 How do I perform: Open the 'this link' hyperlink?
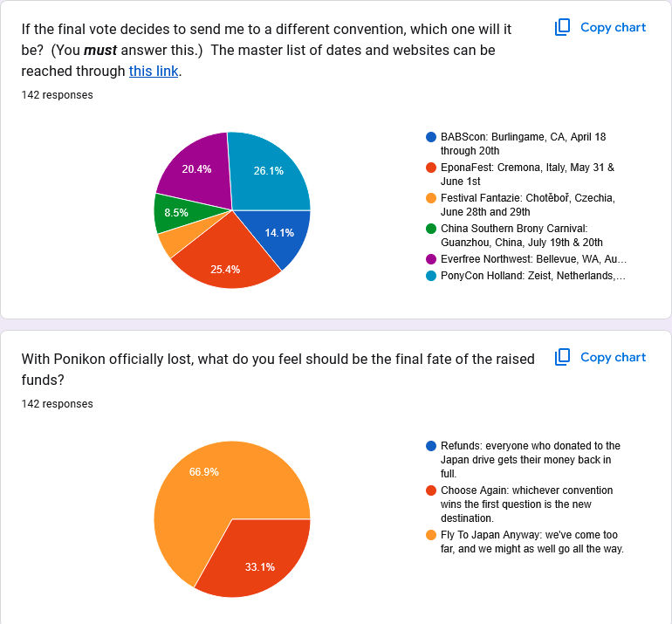coord(154,72)
